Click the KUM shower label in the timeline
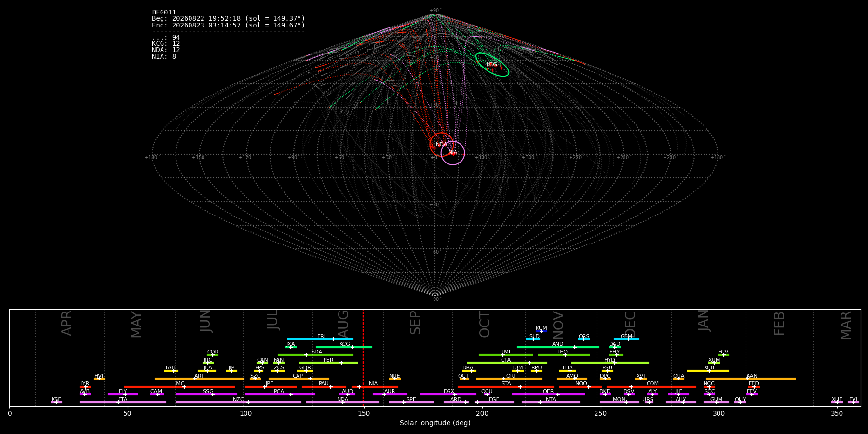The image size is (868, 434). pos(542,328)
